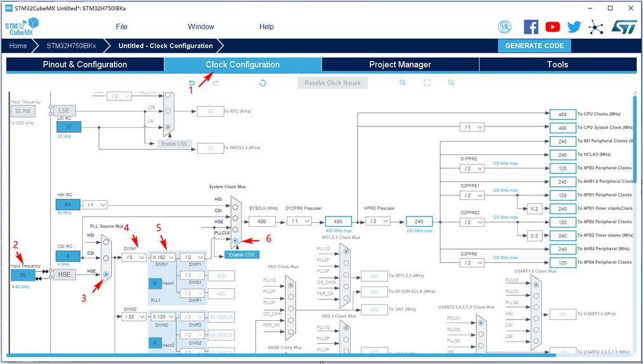Select PLLCLK in the System Clock Mux
The height and width of the screenshot is (364, 643).
tap(235, 241)
